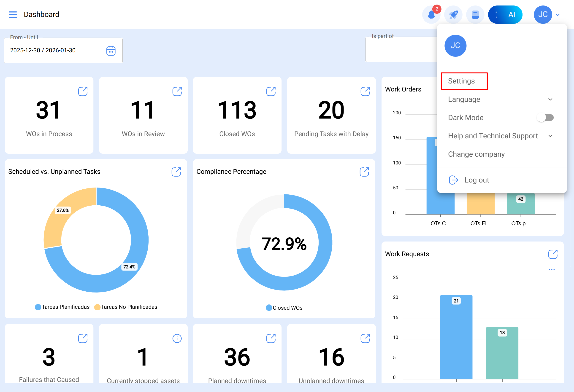Click the rocket icon in the top bar
The image size is (574, 392).
453,15
